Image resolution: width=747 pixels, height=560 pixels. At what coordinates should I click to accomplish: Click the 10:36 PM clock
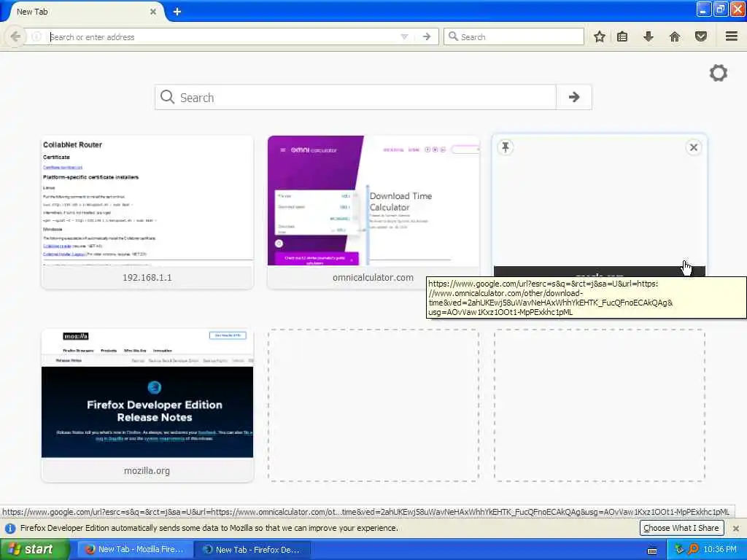pos(720,550)
